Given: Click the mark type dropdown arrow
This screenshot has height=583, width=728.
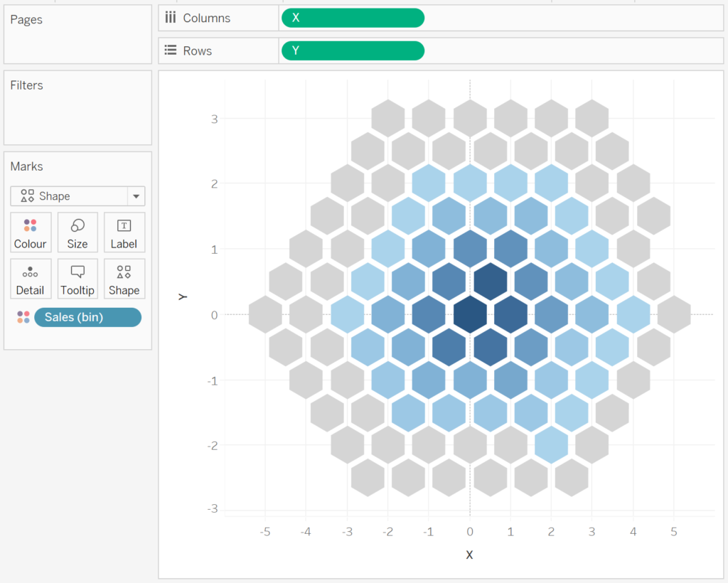Looking at the screenshot, I should (x=136, y=196).
